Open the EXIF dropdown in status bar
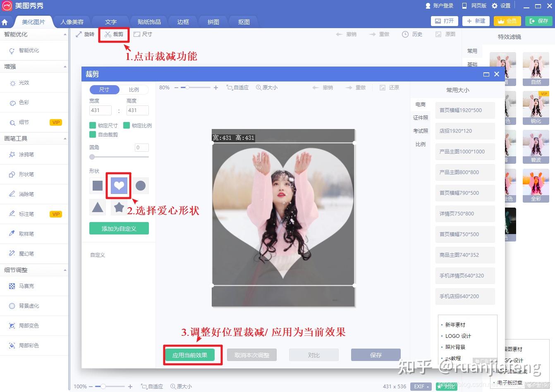Viewport: 555px width, 392px height. 421,386
